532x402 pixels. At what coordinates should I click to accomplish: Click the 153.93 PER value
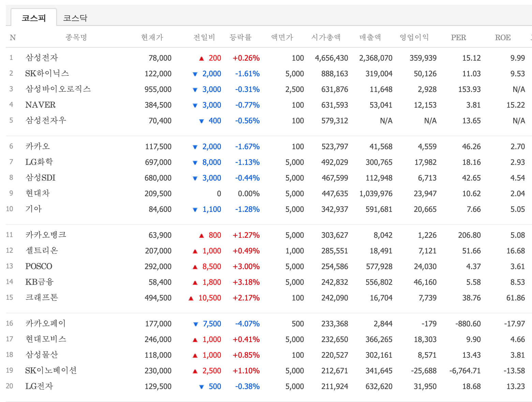(469, 89)
